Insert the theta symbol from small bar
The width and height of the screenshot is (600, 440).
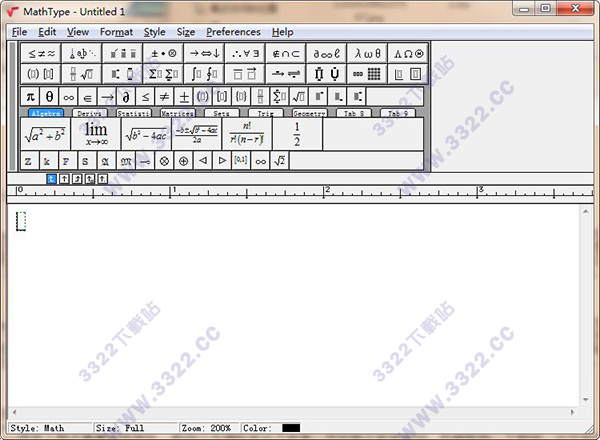point(49,97)
